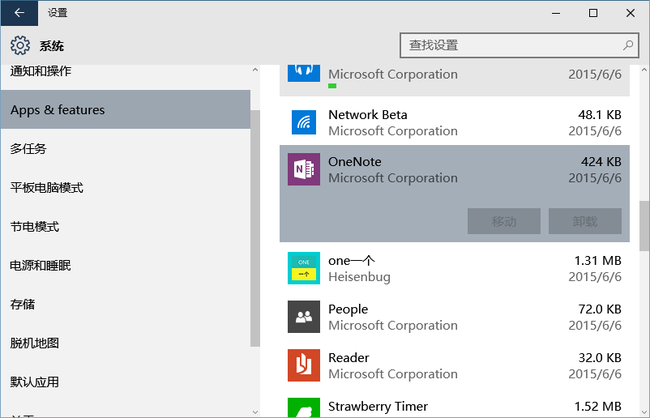Click the search magnifier icon

(x=628, y=45)
